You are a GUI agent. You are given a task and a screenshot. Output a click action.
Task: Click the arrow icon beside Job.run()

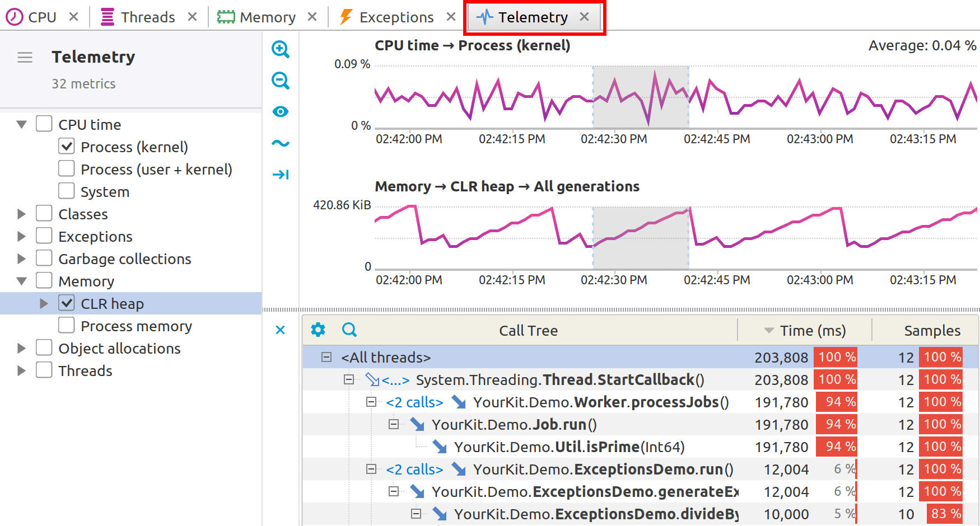(x=417, y=424)
